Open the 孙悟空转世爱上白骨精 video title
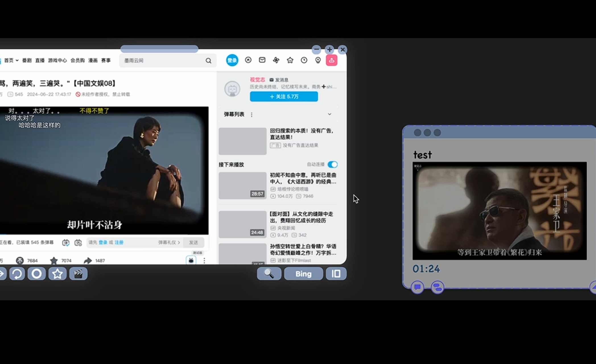Image resolution: width=596 pixels, height=364 pixels. [303, 249]
